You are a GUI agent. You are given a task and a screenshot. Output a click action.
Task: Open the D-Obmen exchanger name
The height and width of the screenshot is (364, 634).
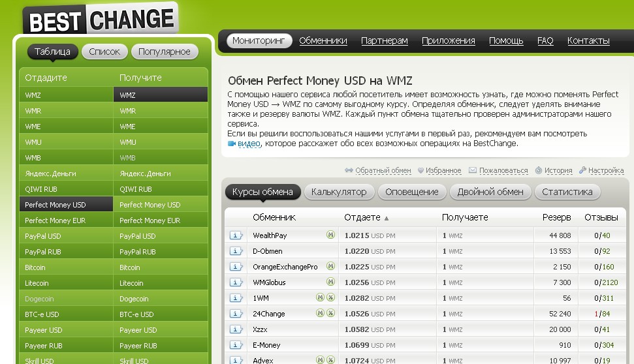(x=267, y=251)
